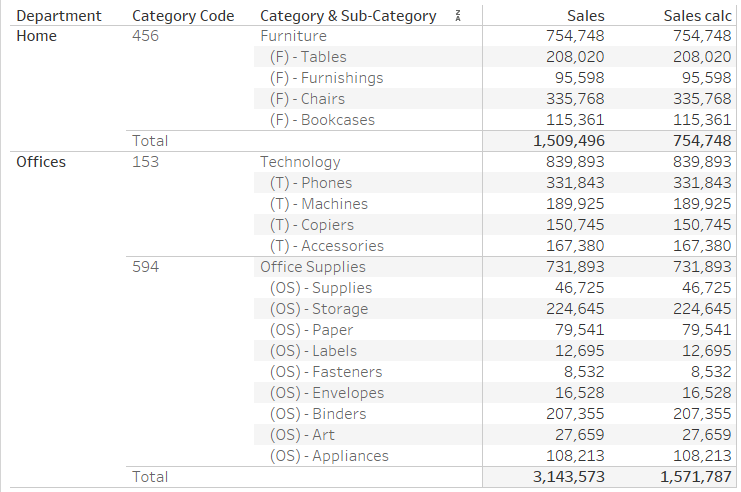Click the sort icon beside Category & Sub-Category
Screen dimensions: 741x492
(457, 16)
